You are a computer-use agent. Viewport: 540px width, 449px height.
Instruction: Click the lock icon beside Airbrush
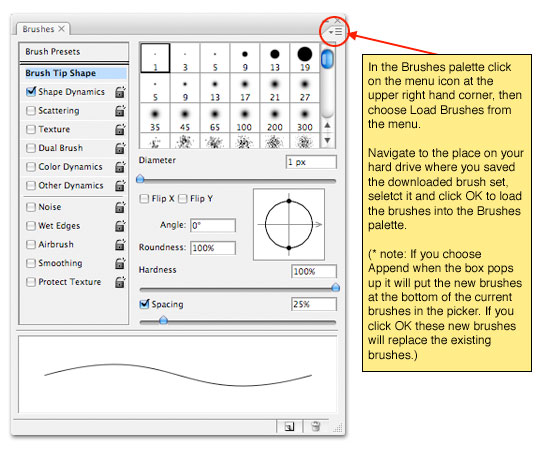pyautogui.click(x=120, y=244)
